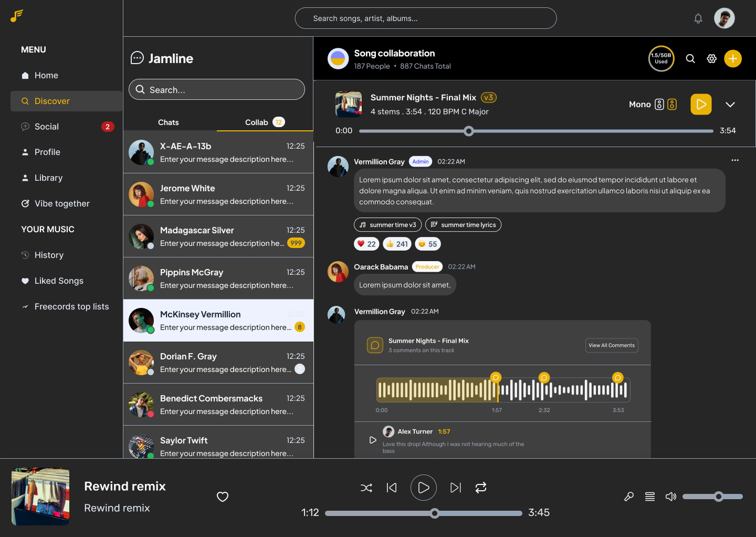This screenshot has width=756, height=537.
Task: Click the comment bubble icon beside Summer Nights
Action: (x=375, y=345)
